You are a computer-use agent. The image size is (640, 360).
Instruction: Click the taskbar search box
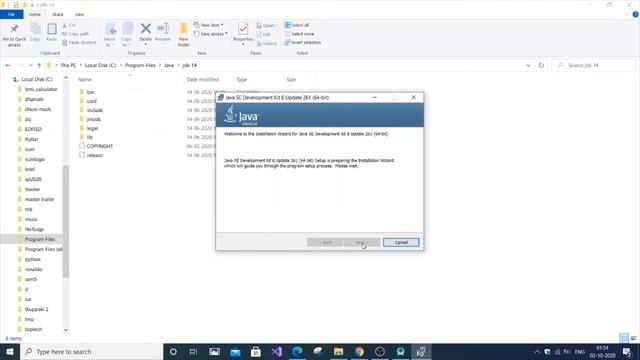pos(91,351)
